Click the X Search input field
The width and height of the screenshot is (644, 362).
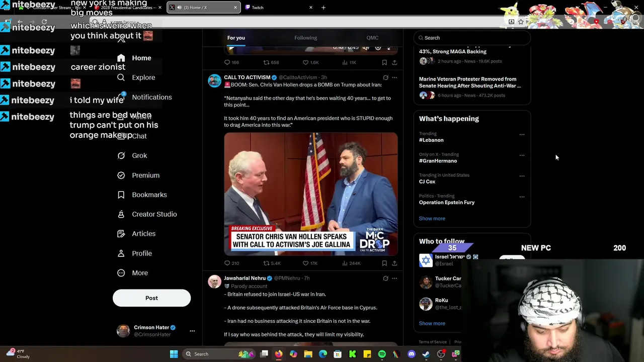click(472, 38)
